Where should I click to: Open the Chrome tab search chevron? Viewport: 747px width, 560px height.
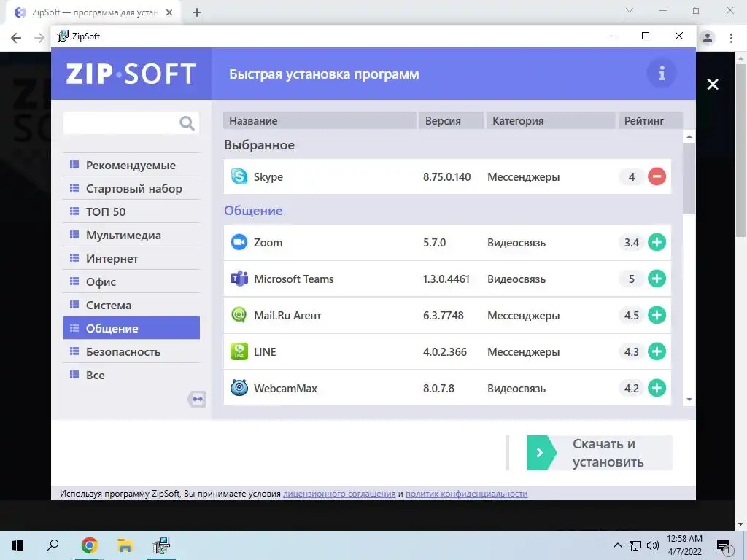click(x=630, y=10)
